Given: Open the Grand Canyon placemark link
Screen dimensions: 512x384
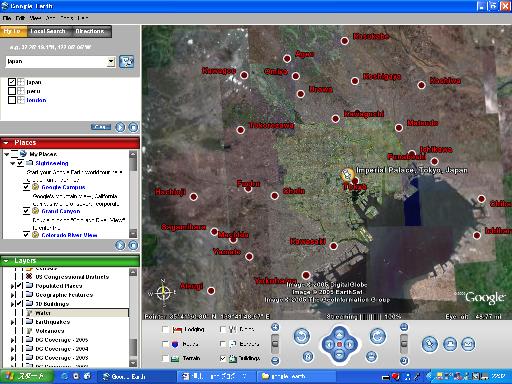Looking at the screenshot, I should point(61,211).
